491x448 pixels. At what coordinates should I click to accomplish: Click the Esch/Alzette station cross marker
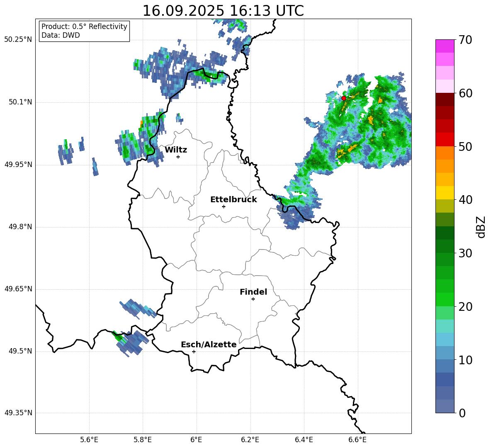click(194, 351)
